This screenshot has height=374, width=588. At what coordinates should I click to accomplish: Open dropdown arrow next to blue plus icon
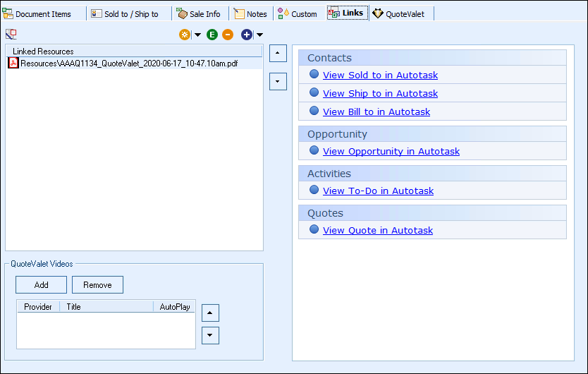(259, 35)
